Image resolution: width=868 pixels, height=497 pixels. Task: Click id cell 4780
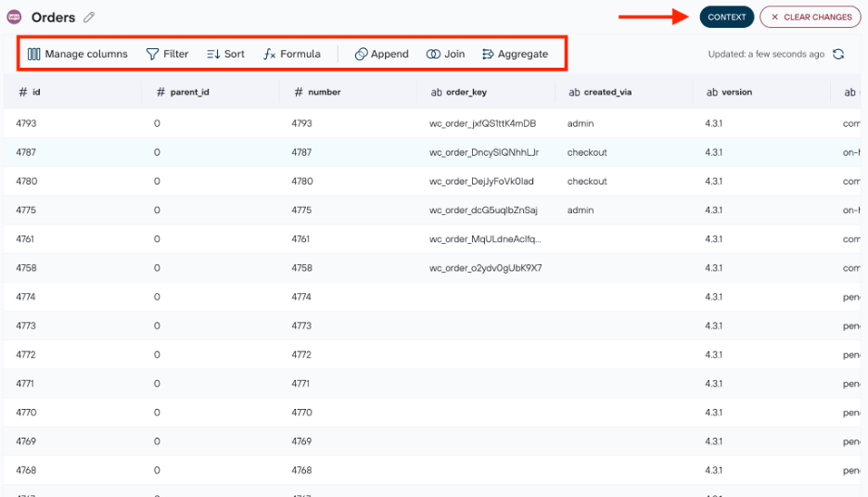[27, 181]
